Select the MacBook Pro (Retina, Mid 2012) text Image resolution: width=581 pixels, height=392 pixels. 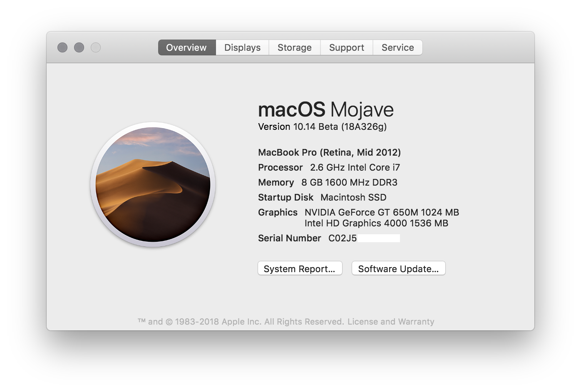coord(330,152)
